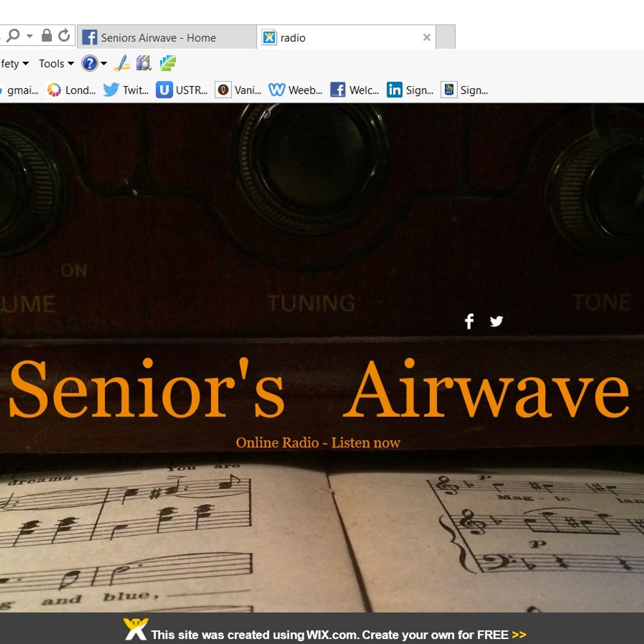Open the Safety menu
Image resolution: width=644 pixels, height=644 pixels.
14,63
